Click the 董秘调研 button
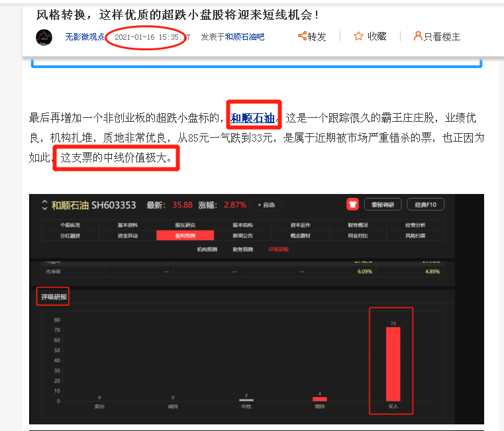 [x=383, y=205]
